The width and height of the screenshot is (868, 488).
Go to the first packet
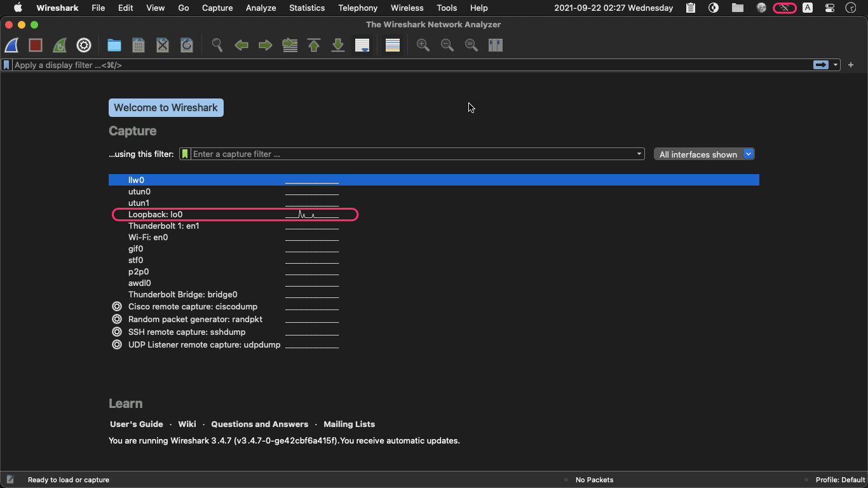(x=314, y=45)
